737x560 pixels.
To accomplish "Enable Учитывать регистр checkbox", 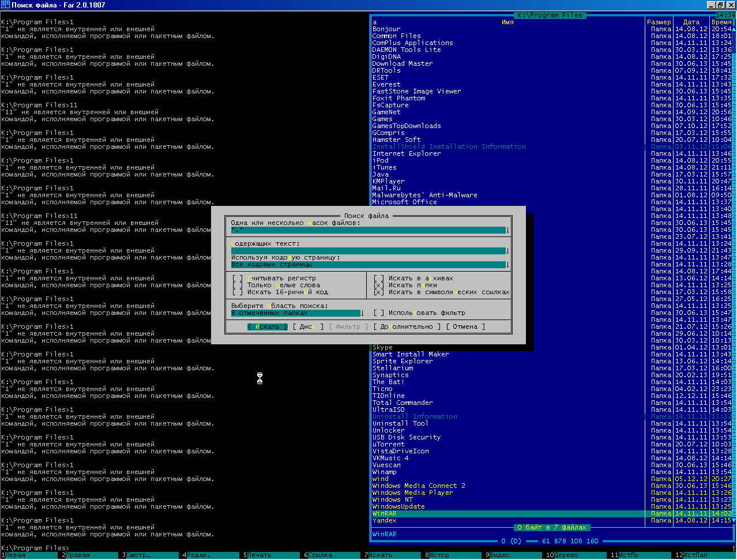I will click(x=238, y=278).
